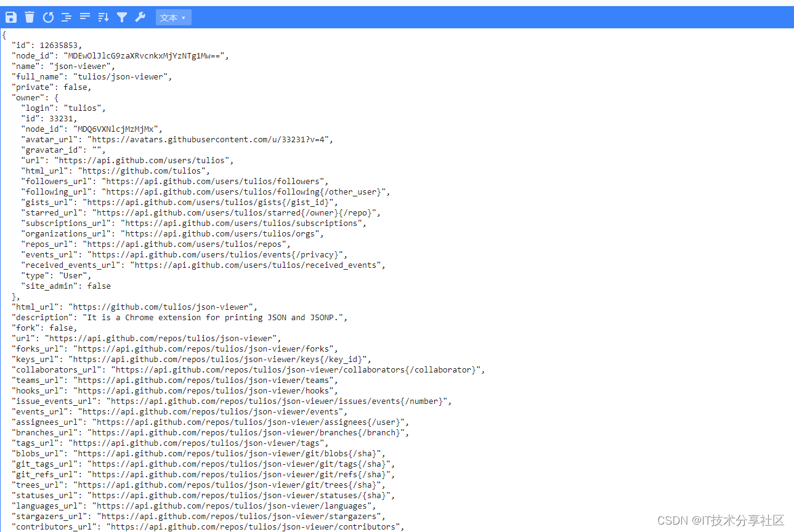
Task: Click the "private": false line
Action: 52,87
